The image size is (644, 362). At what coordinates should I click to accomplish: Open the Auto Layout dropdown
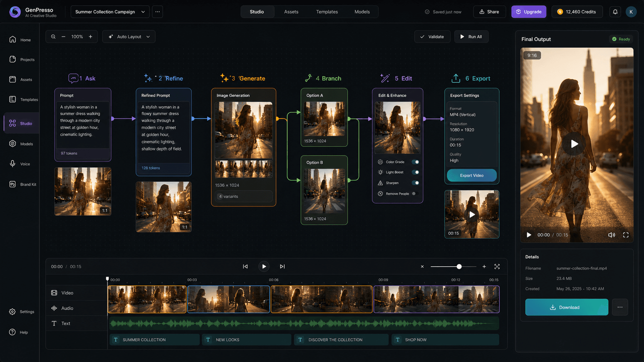129,37
